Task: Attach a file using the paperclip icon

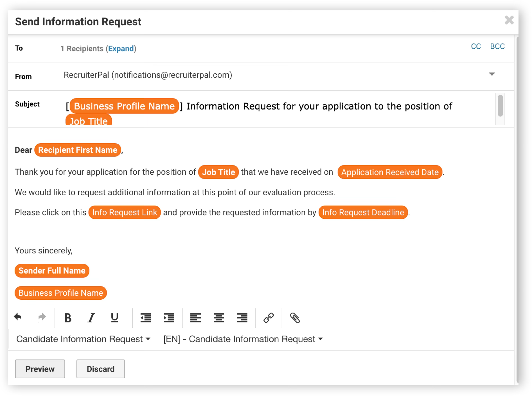Action: click(x=295, y=318)
